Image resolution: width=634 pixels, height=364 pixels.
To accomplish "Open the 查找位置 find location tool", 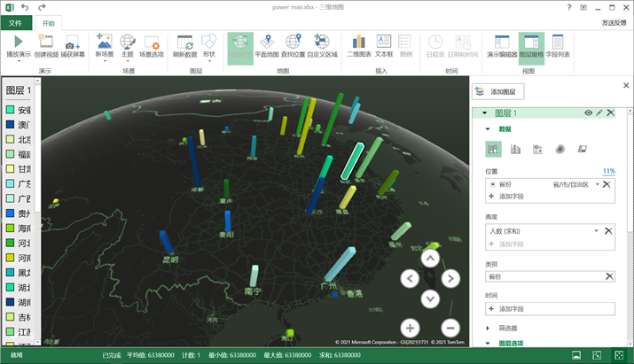I will 294,42.
